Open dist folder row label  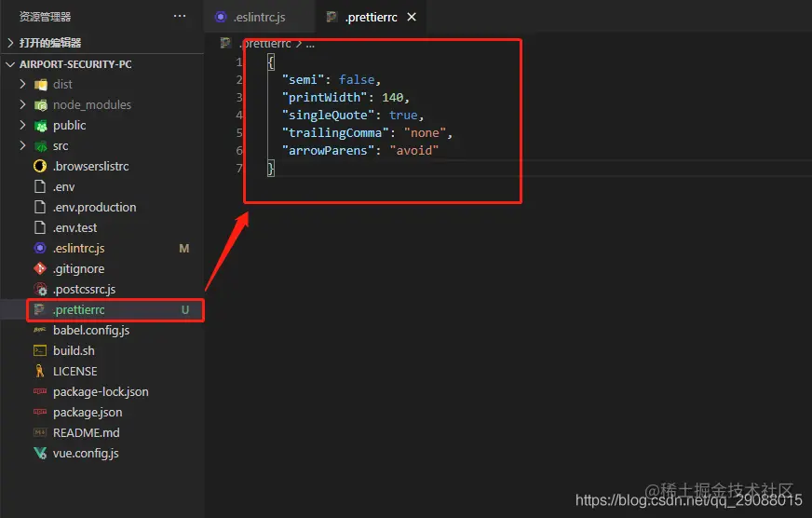tap(62, 84)
